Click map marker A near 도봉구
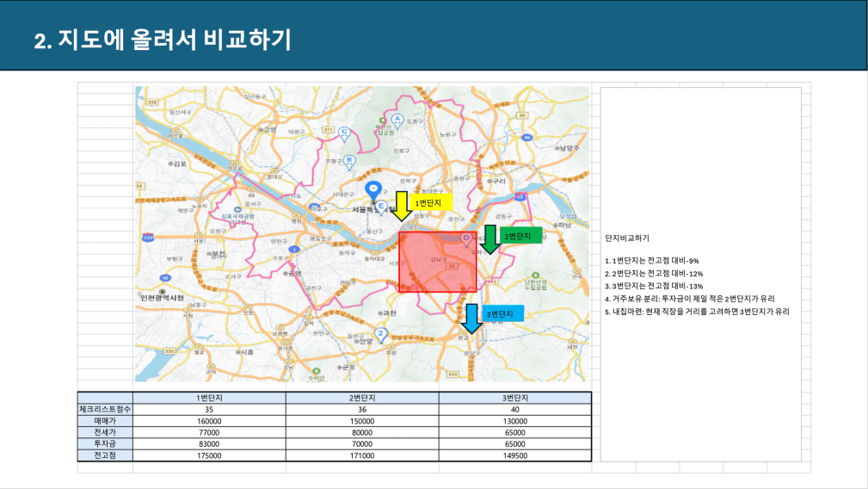Image resolution: width=868 pixels, height=489 pixels. pos(397,121)
